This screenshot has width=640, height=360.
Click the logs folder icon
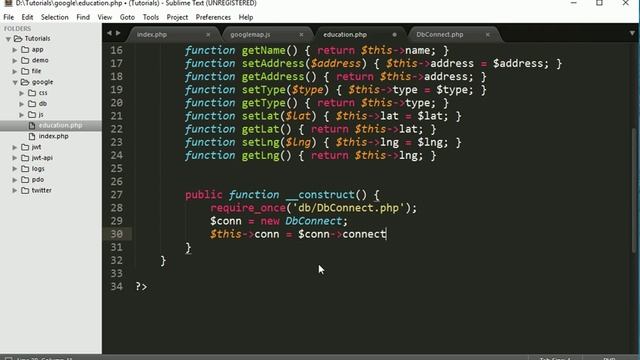tap(25, 169)
